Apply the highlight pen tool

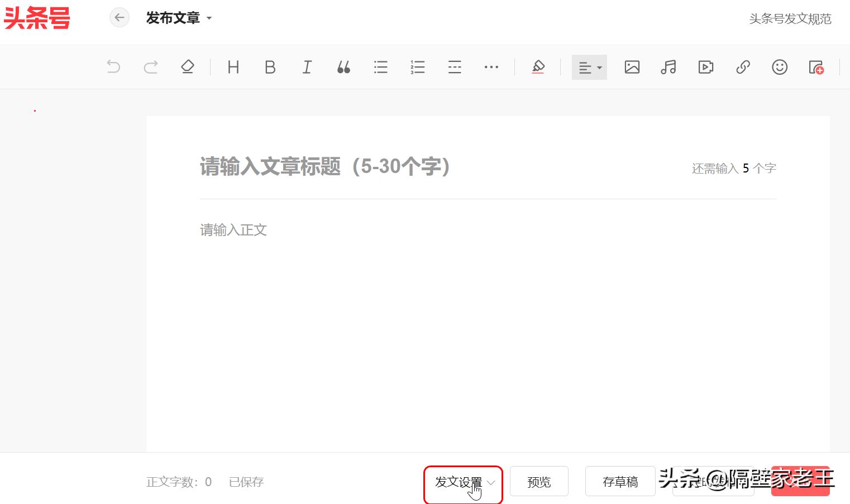click(538, 67)
